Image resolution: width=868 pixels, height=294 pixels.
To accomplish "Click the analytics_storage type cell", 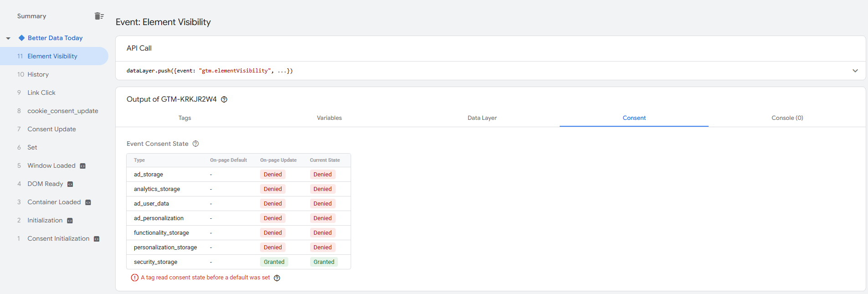I will (157, 189).
